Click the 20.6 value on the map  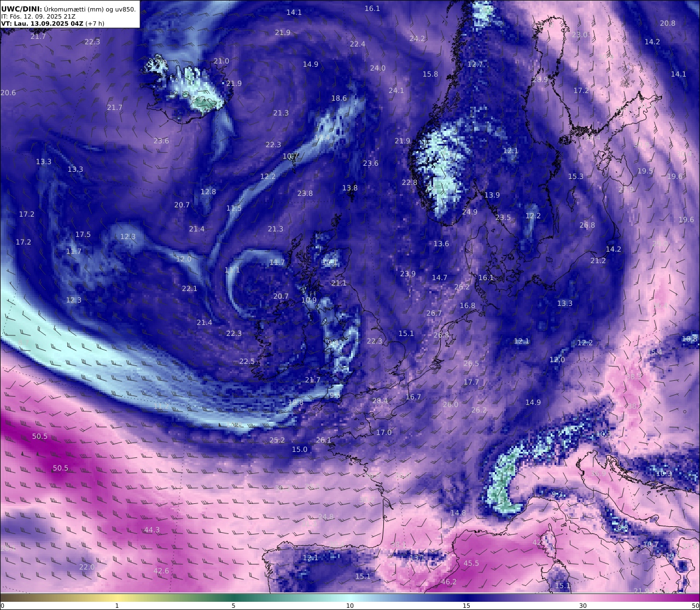point(8,92)
